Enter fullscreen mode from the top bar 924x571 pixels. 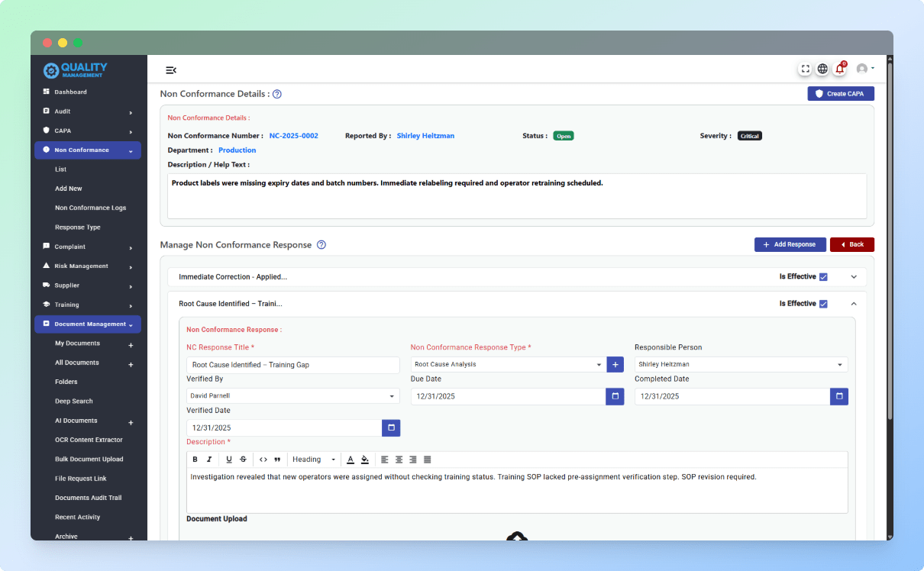pos(805,68)
